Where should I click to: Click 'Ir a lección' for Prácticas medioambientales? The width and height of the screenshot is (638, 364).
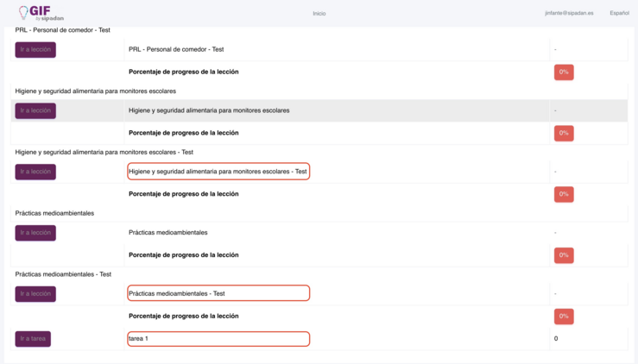pyautogui.click(x=35, y=233)
